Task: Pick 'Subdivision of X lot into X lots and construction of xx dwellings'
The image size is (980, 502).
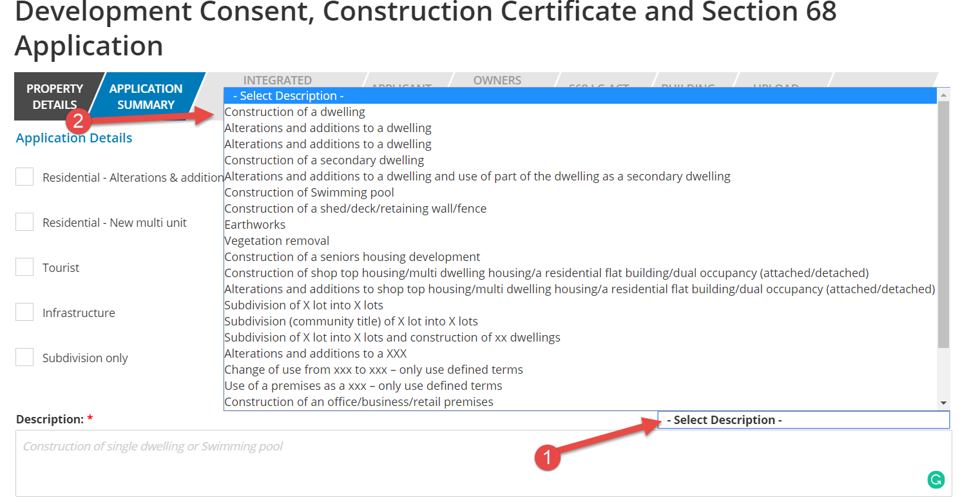Action: [581, 338]
